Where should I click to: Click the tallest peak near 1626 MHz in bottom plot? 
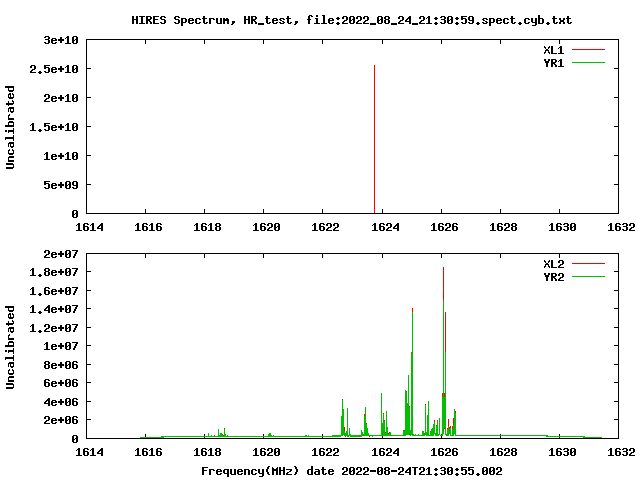click(443, 351)
